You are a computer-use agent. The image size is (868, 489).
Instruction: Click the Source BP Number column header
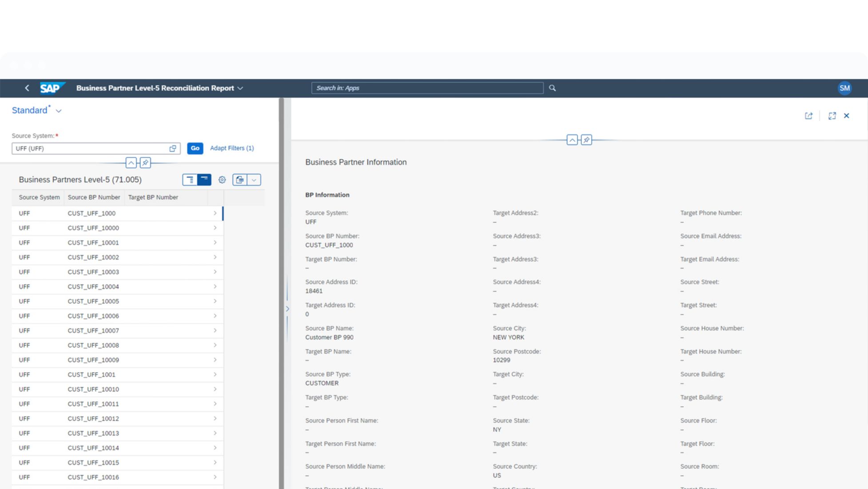(94, 197)
